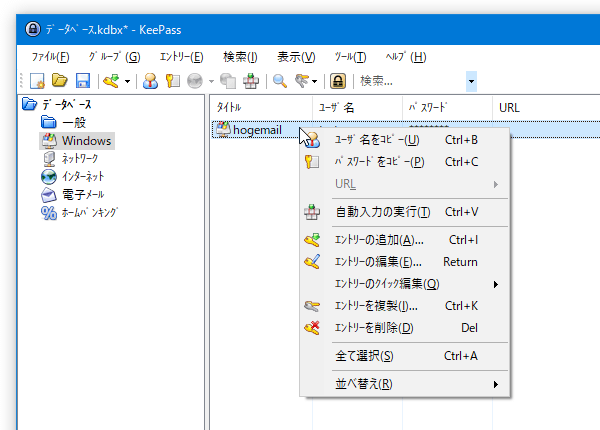Image resolution: width=600 pixels, height=430 pixels.
Task: Click the Find magnifier toolbar icon
Action: (280, 81)
